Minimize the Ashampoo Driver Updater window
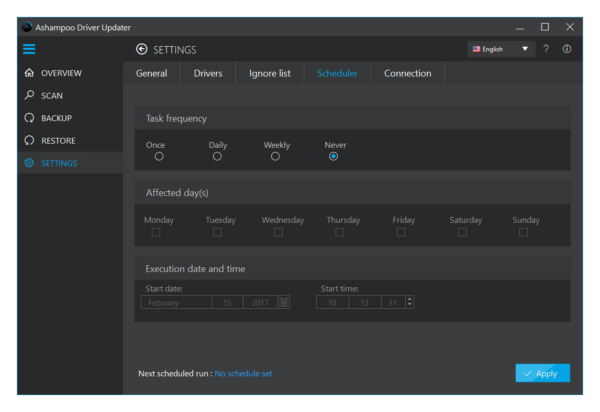The image size is (600, 412). 520,27
